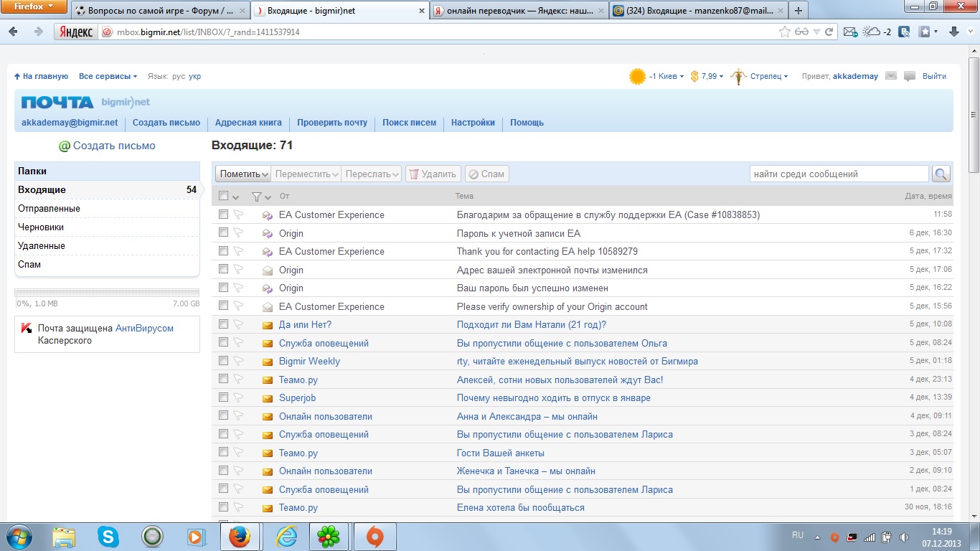Screen dimensions: 980x551
Task: Click the mail envelope icon beside akkademay
Action: pyautogui.click(x=891, y=75)
